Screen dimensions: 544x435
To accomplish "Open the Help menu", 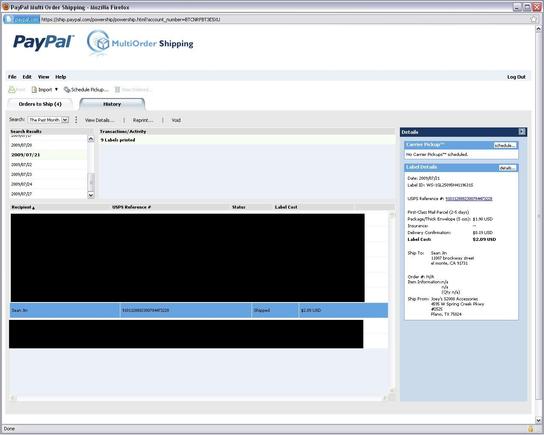I will [61, 77].
